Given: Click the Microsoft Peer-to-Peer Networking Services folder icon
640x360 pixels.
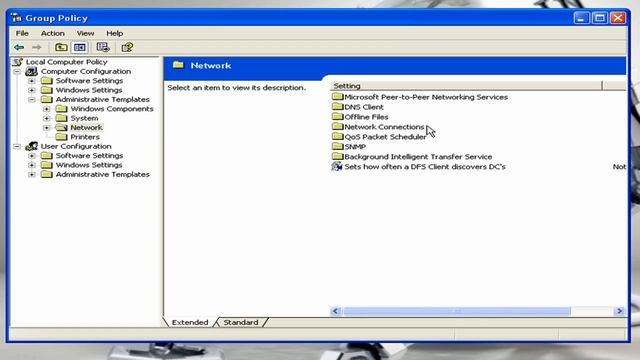Looking at the screenshot, I should coord(338,97).
